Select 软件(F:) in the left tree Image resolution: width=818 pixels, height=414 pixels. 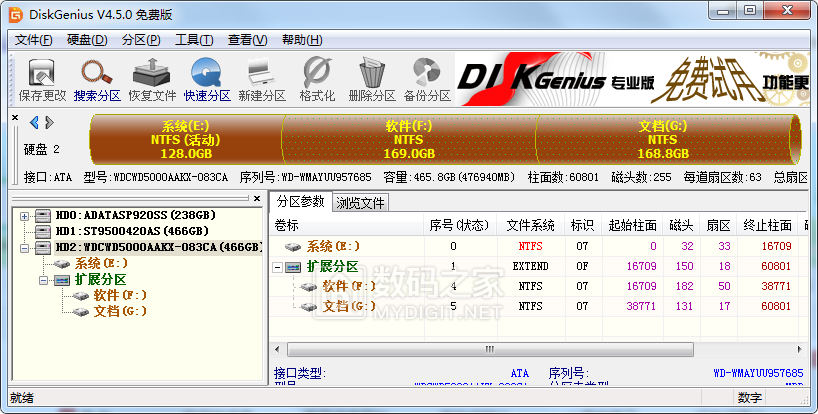coord(120,295)
